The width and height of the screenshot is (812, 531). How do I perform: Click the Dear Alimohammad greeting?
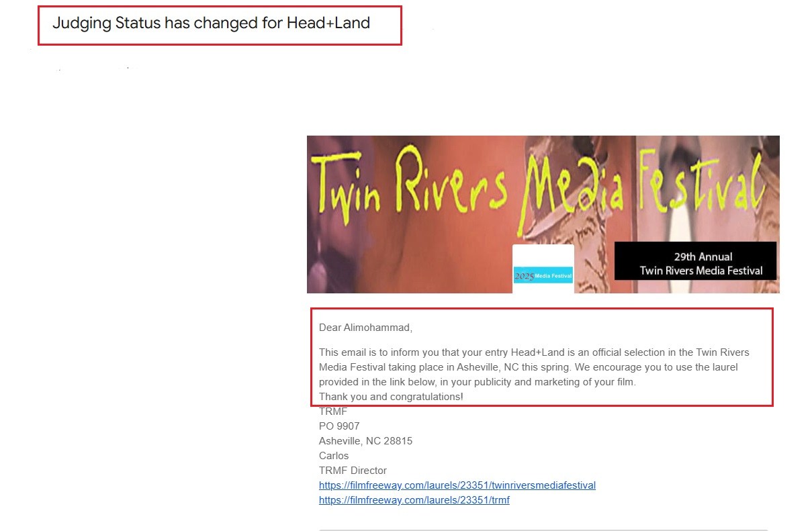click(x=365, y=328)
